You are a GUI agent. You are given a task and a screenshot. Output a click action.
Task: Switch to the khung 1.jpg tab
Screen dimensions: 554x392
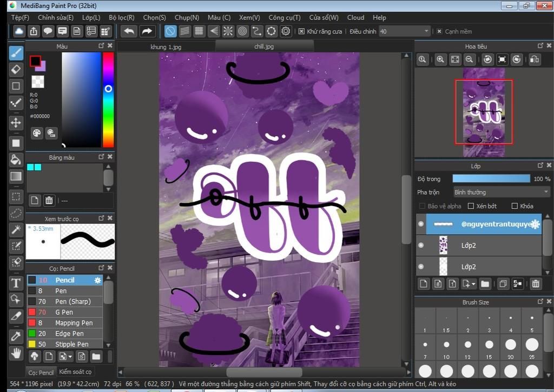(166, 46)
